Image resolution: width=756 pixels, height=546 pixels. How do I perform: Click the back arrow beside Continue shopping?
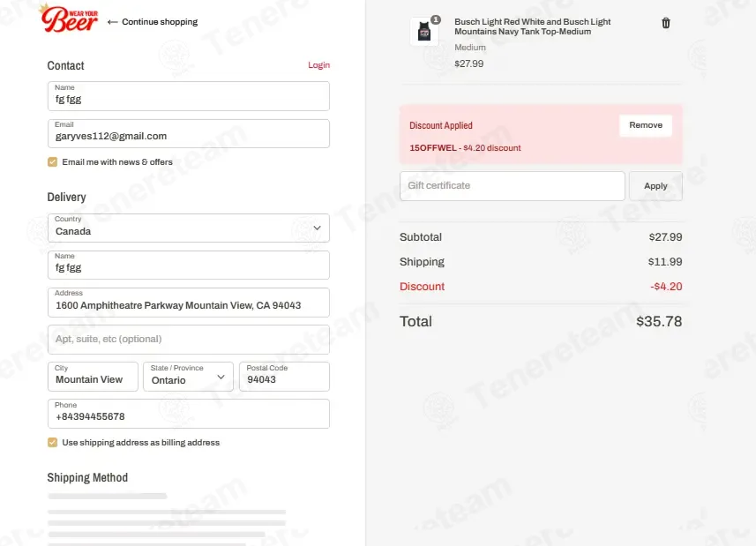(112, 22)
